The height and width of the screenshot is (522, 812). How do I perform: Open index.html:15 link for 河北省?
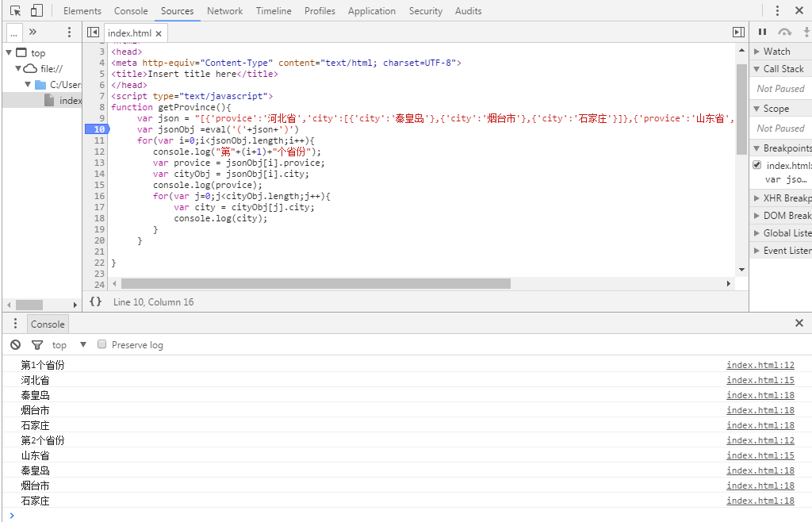click(x=760, y=380)
